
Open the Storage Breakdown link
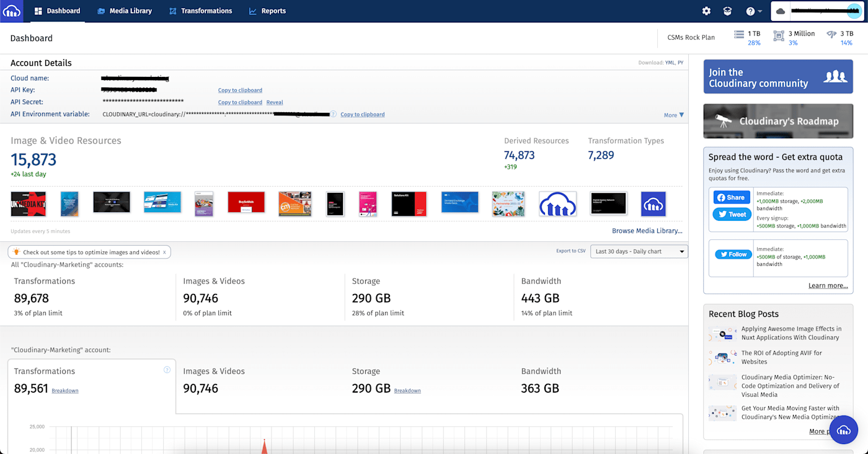pos(407,391)
